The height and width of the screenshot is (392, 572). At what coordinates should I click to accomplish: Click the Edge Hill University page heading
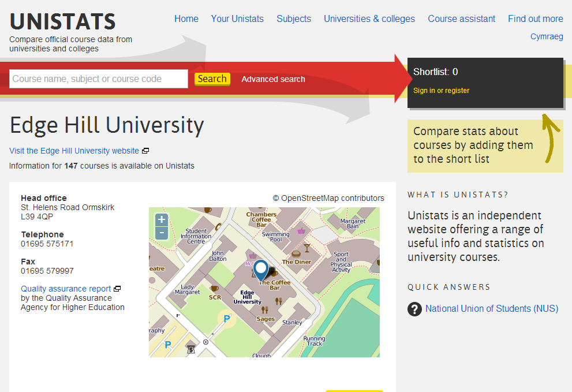coord(107,126)
